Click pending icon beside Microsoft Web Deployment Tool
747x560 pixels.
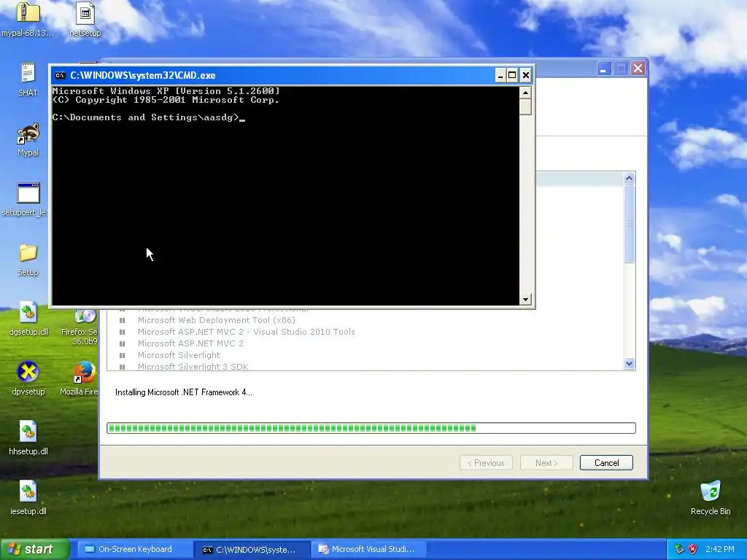tap(122, 321)
